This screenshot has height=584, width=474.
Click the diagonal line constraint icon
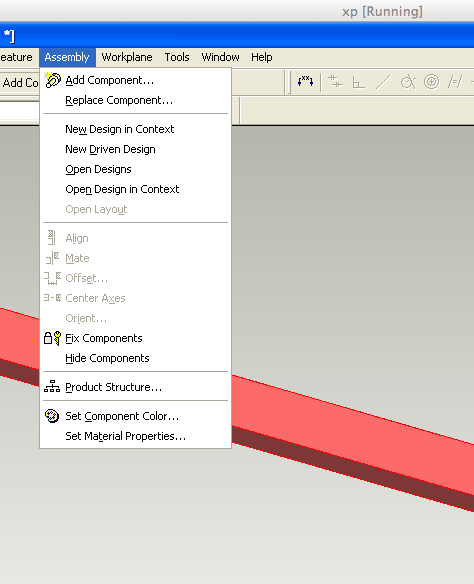383,82
